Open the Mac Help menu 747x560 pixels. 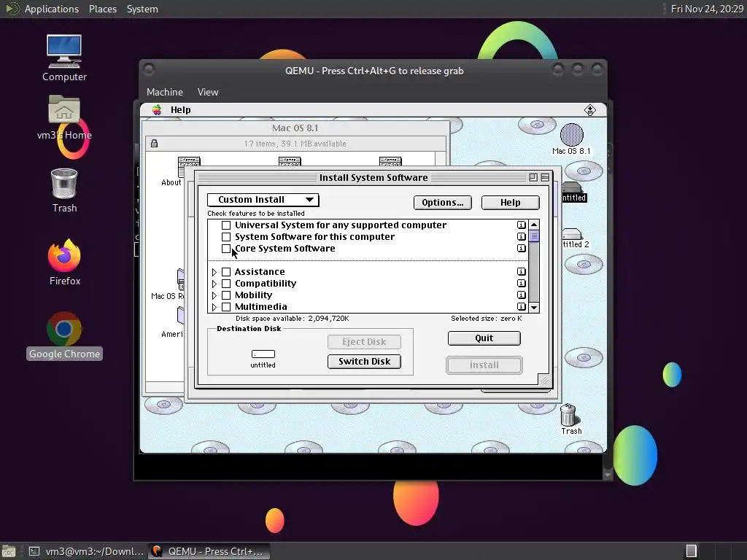pyautogui.click(x=181, y=110)
